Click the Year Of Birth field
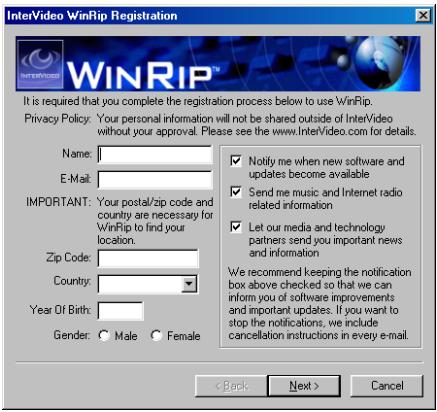The width and height of the screenshot is (437, 412). coord(121,311)
